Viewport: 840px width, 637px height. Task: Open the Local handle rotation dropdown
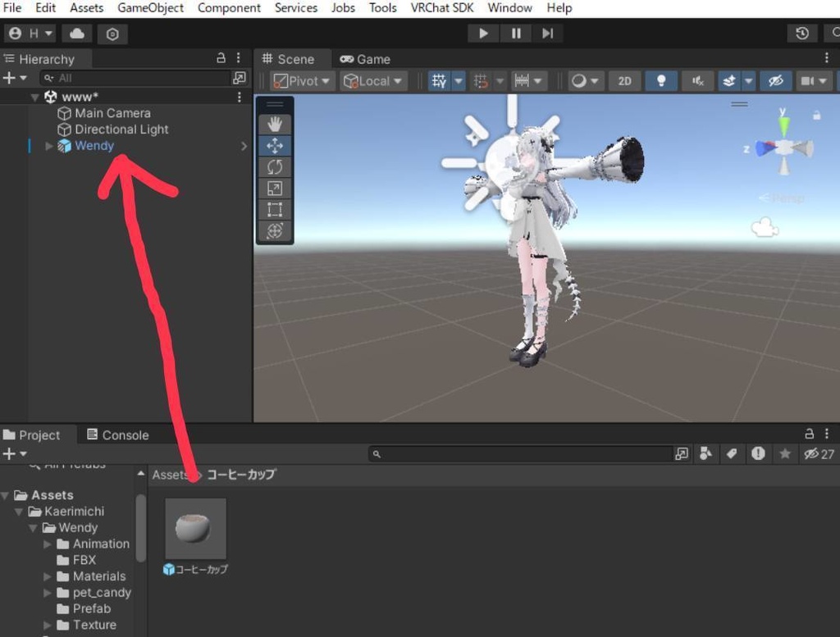coord(374,81)
